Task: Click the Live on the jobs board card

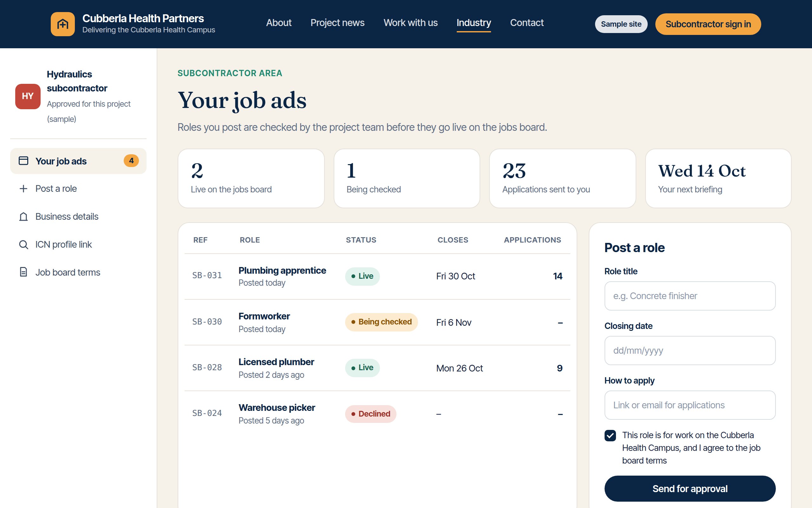Action: pyautogui.click(x=251, y=178)
